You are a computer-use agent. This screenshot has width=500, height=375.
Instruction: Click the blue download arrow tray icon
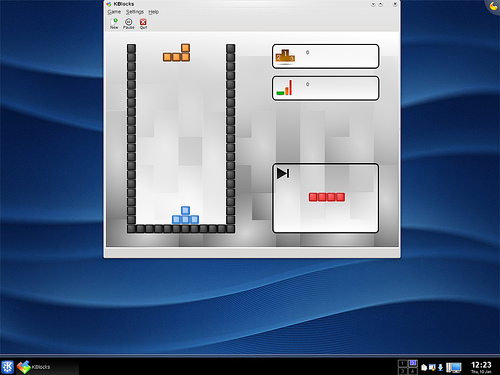pyautogui.click(x=440, y=367)
